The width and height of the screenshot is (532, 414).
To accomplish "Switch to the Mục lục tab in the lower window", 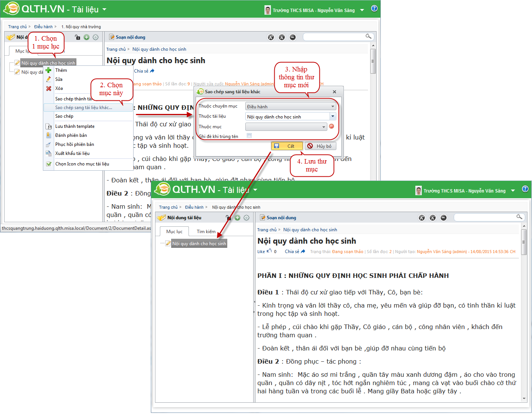I will (x=174, y=232).
